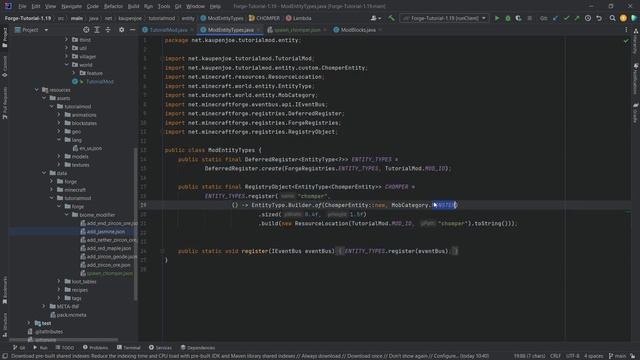The width and height of the screenshot is (640, 360).
Task: Collapse all in Project panel
Action: 108,30
